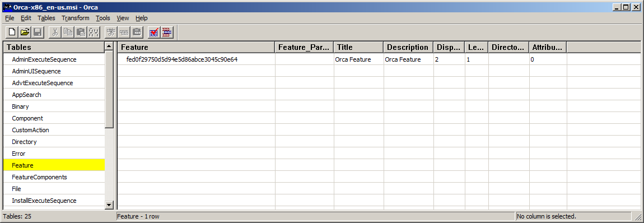The height and width of the screenshot is (223, 644).
Task: Select the Description cell 'Orca Feature'
Action: 409,59
